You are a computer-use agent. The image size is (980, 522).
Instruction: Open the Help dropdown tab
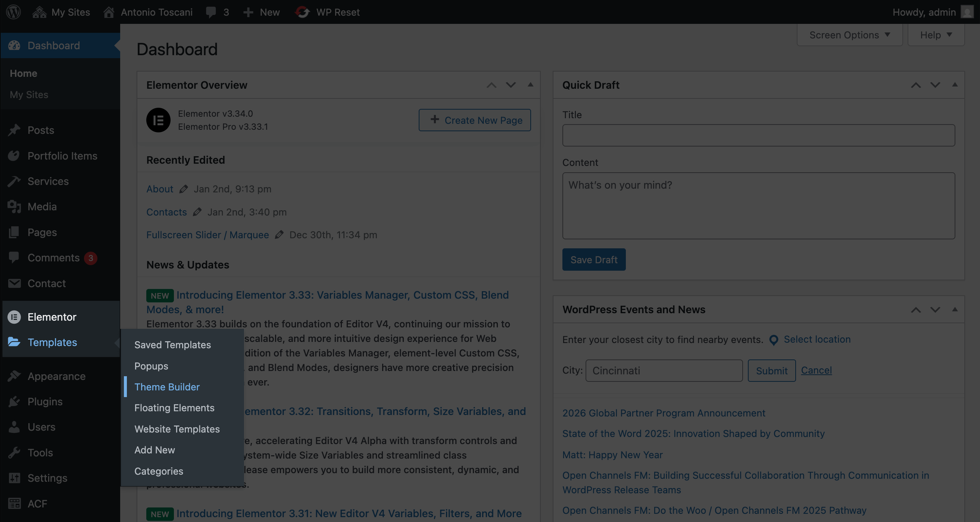[x=936, y=35]
